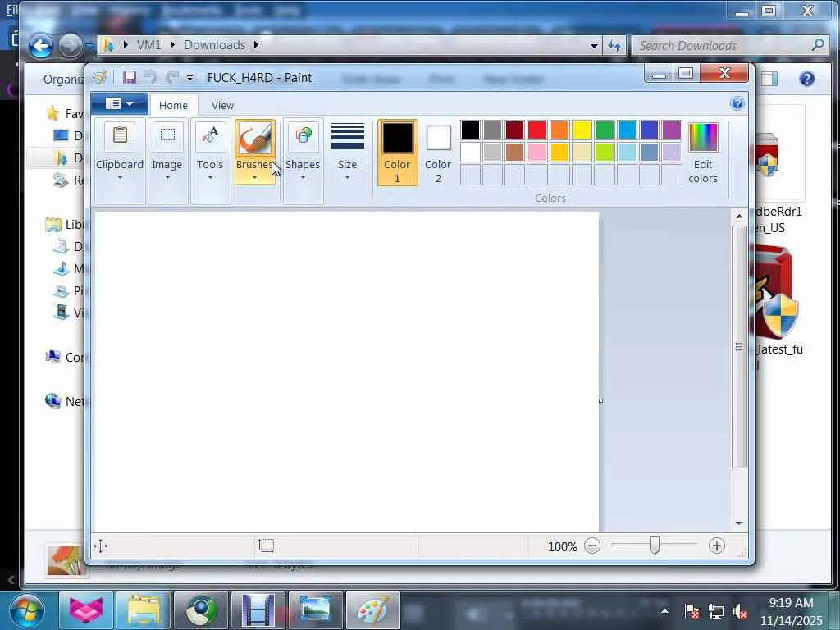Open Paint palette taskbar icon
The image size is (840, 630).
coord(373,611)
